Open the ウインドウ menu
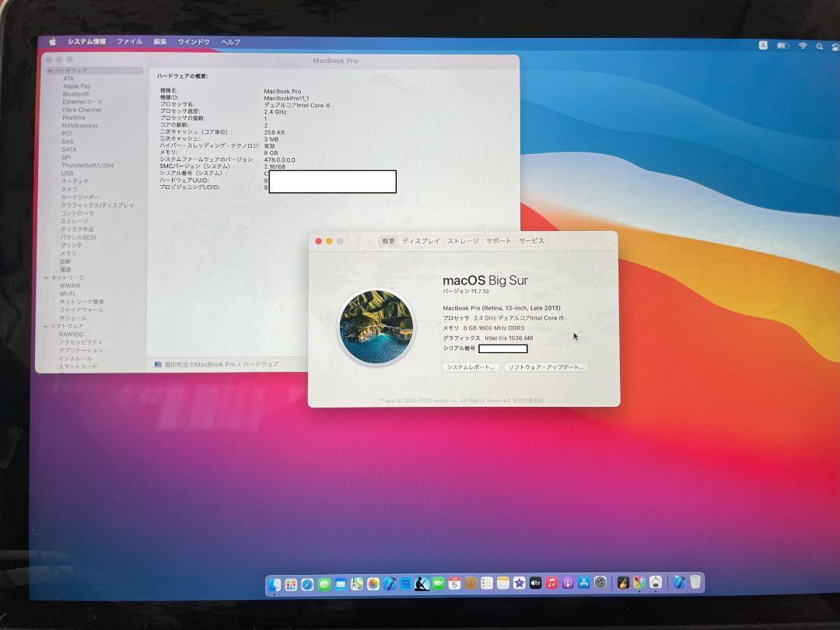 tap(194, 41)
